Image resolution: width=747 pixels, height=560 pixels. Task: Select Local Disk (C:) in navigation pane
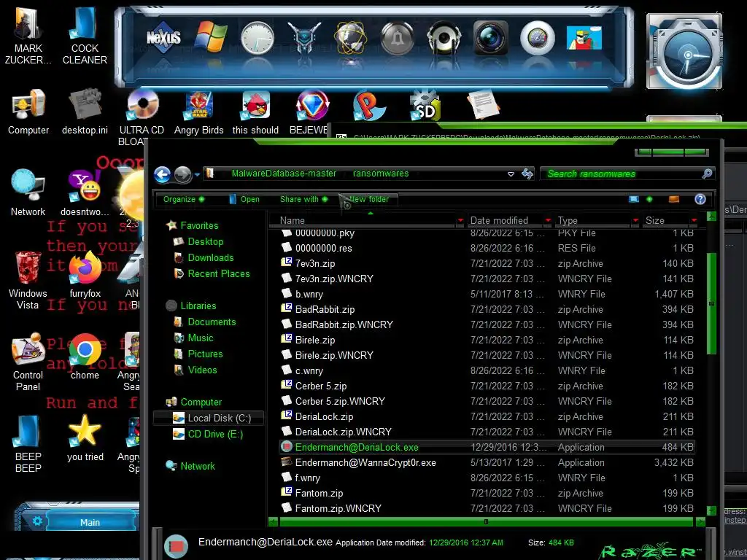tap(209, 418)
